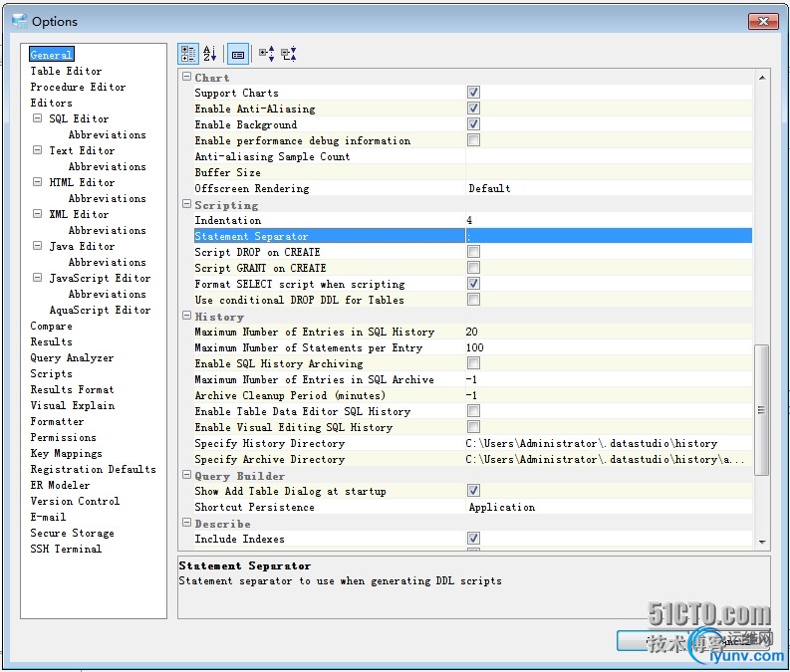The image size is (790, 672).
Task: Collapse the HTML Editor tree node
Action: pyautogui.click(x=37, y=182)
